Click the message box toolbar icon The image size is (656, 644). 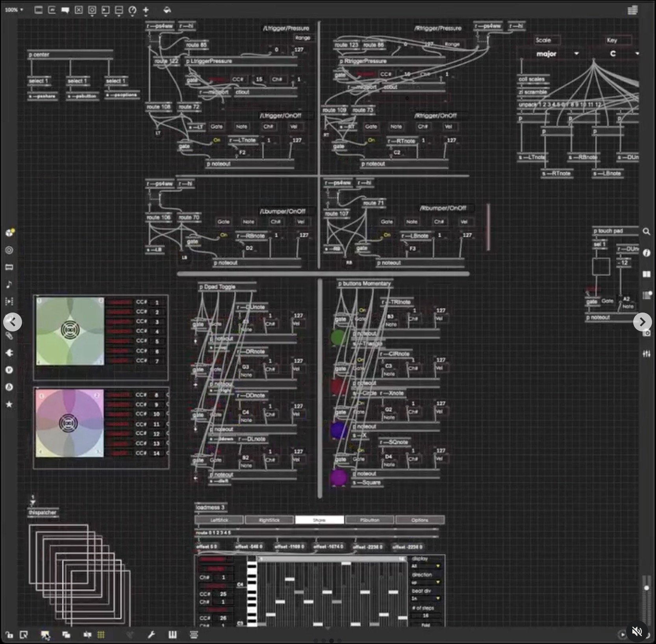[52, 10]
